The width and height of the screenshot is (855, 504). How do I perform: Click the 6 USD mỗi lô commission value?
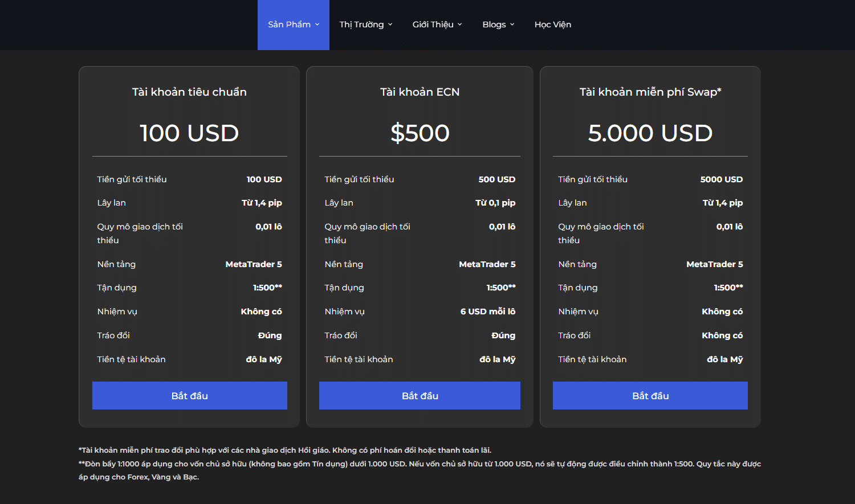coord(488,312)
